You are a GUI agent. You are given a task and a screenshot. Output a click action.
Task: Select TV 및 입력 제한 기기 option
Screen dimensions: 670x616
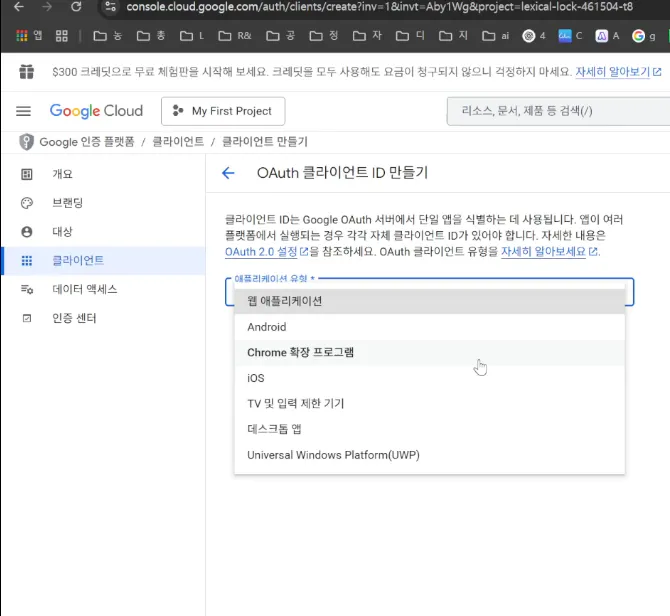coord(429,404)
